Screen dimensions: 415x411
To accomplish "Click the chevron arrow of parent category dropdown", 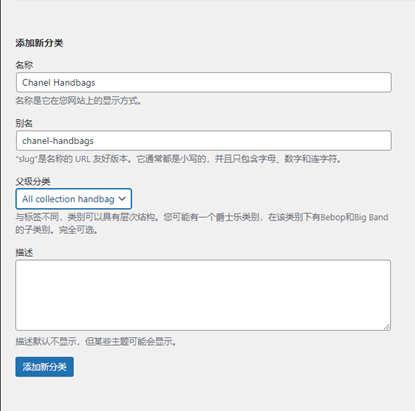I will (122, 199).
